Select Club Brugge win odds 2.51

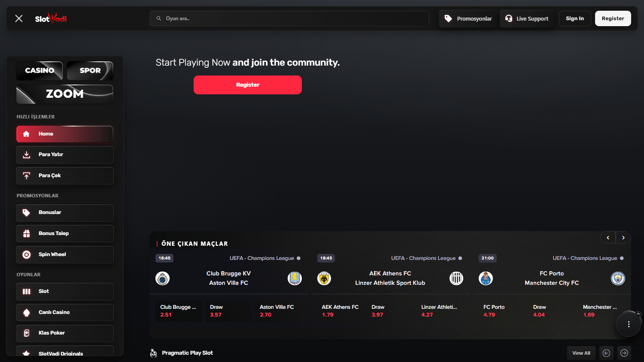[x=179, y=311]
